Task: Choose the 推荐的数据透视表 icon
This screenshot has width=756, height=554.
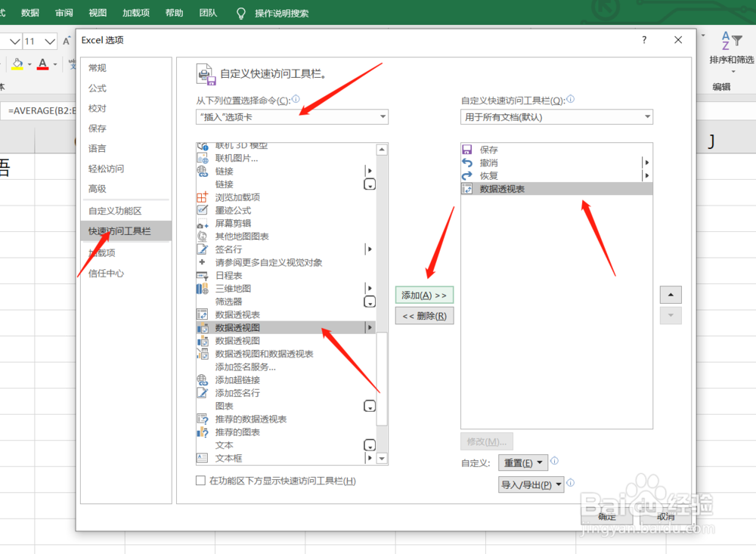Action: (x=203, y=419)
